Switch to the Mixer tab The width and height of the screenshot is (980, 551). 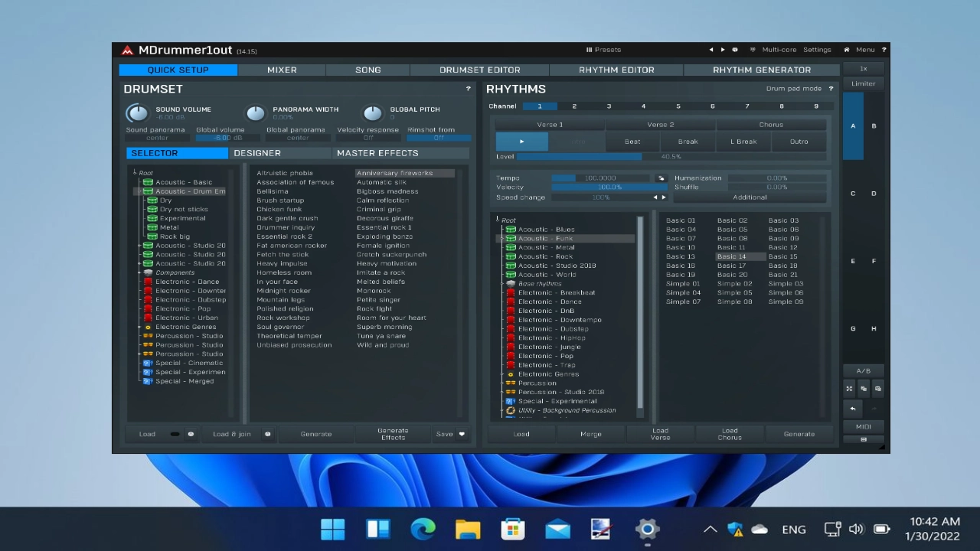[282, 70]
